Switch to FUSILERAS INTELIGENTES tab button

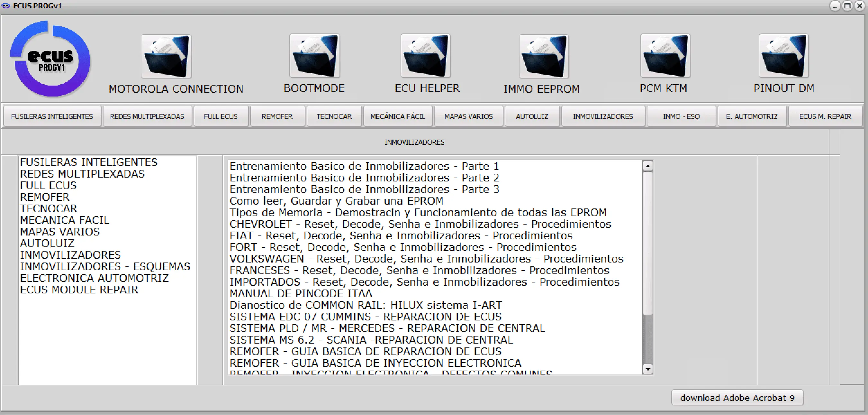[x=52, y=116]
